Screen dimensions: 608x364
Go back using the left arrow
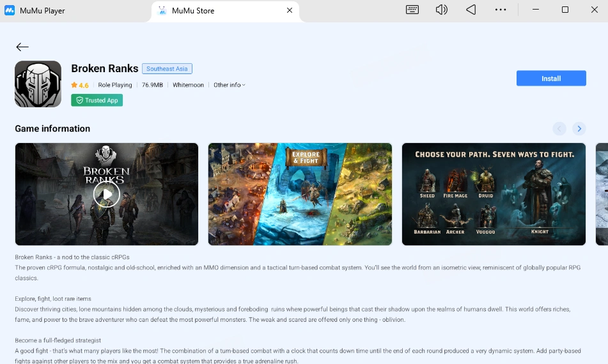coord(22,47)
